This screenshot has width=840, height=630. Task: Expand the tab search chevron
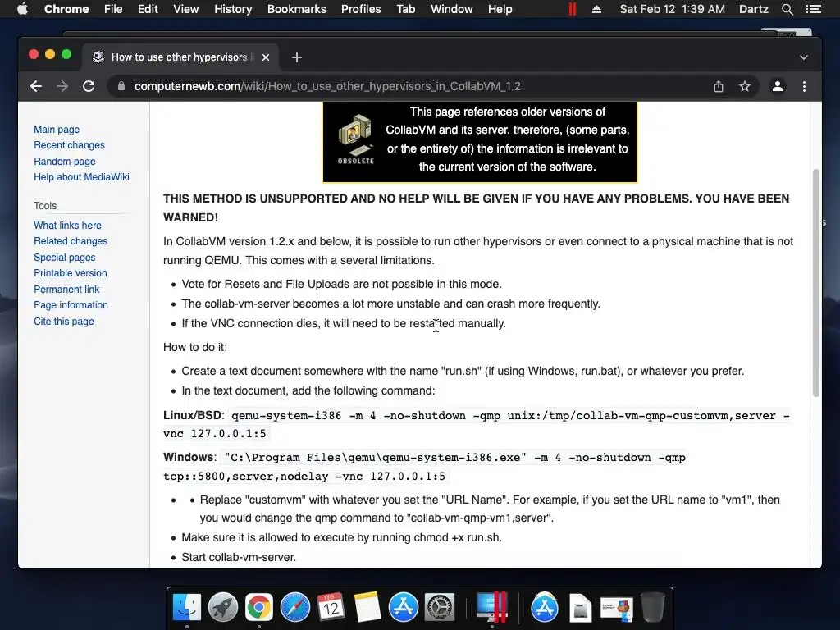pyautogui.click(x=804, y=57)
